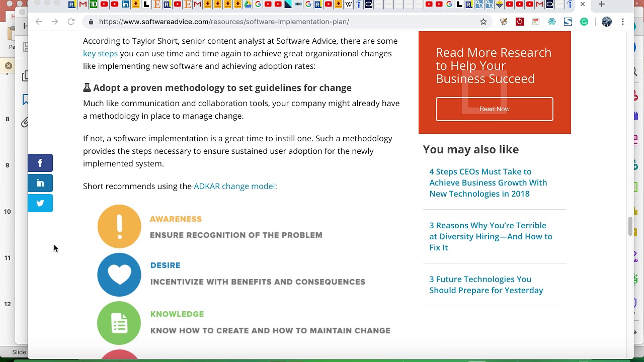Screen dimensions: 644x362
Task: Click the Awareness exclamation circle icon
Action: click(x=119, y=226)
